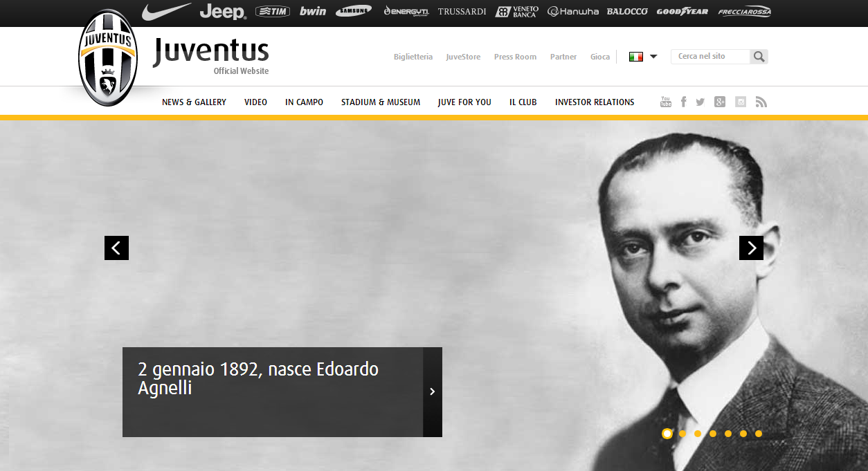
Task: Click the Juventus crest logo
Action: (x=108, y=58)
